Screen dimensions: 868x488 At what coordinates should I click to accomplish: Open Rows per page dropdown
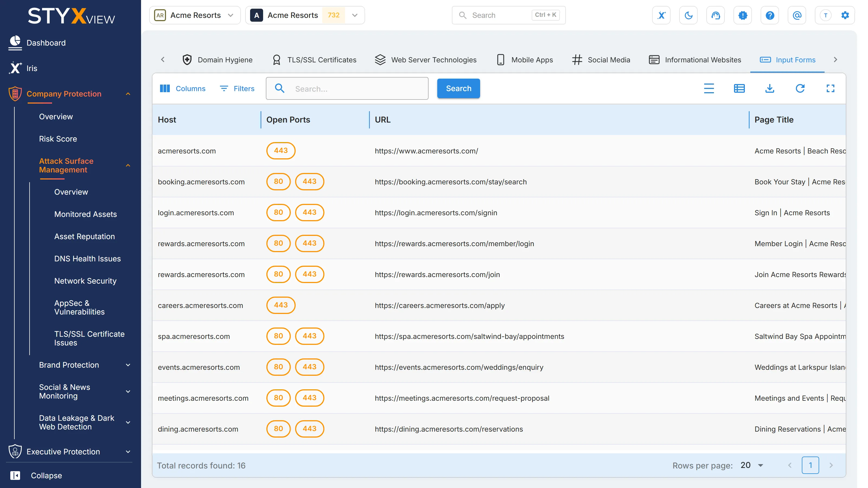[752, 465]
